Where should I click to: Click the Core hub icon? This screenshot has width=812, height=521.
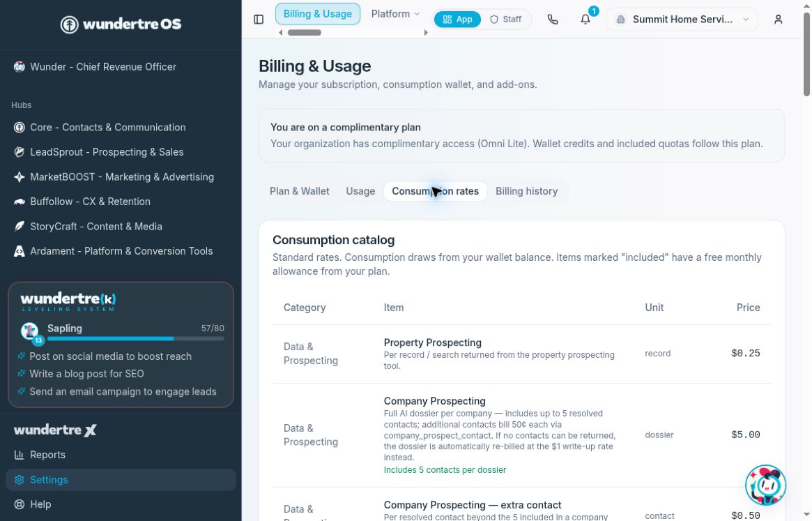[x=19, y=128]
